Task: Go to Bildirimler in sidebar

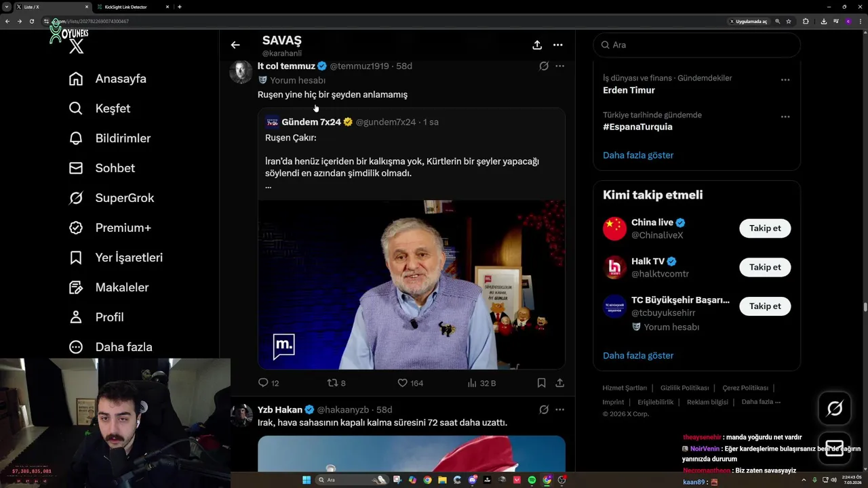Action: (x=123, y=138)
